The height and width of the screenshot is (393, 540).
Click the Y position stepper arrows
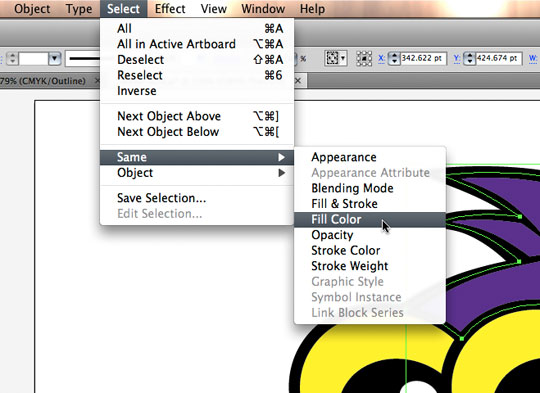[x=469, y=59]
